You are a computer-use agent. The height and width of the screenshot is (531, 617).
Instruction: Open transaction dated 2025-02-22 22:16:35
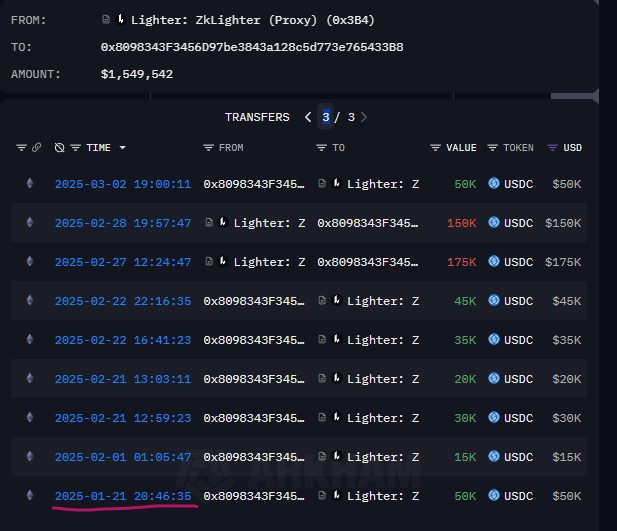(x=123, y=301)
